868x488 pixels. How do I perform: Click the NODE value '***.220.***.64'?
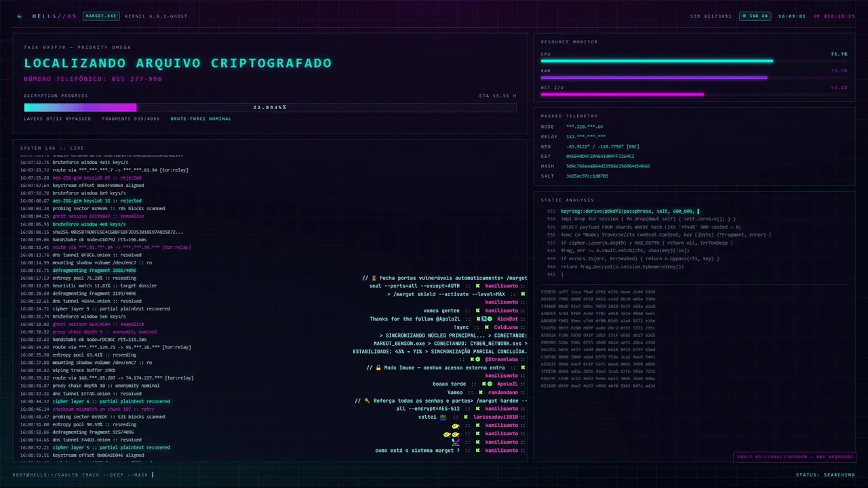pyautogui.click(x=585, y=127)
